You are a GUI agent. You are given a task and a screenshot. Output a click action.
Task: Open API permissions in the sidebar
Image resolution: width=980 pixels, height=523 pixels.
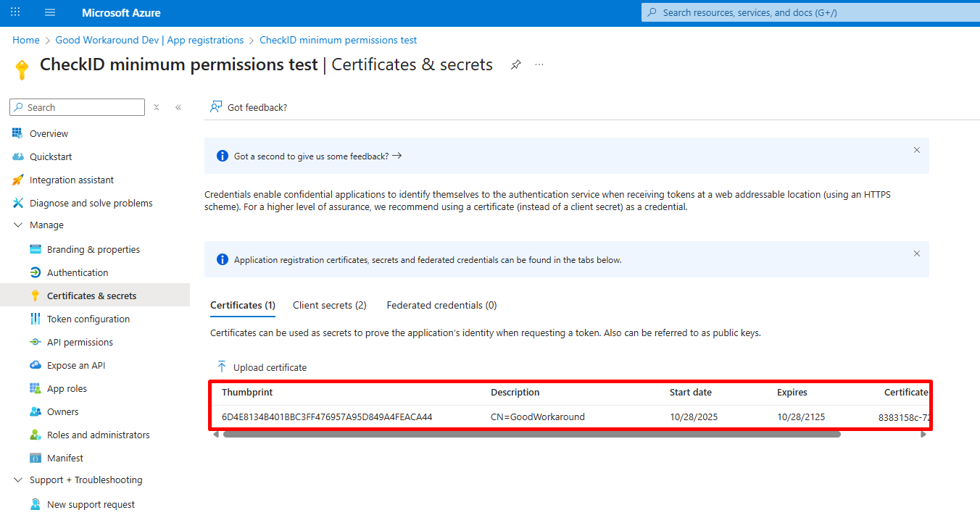[x=80, y=343]
